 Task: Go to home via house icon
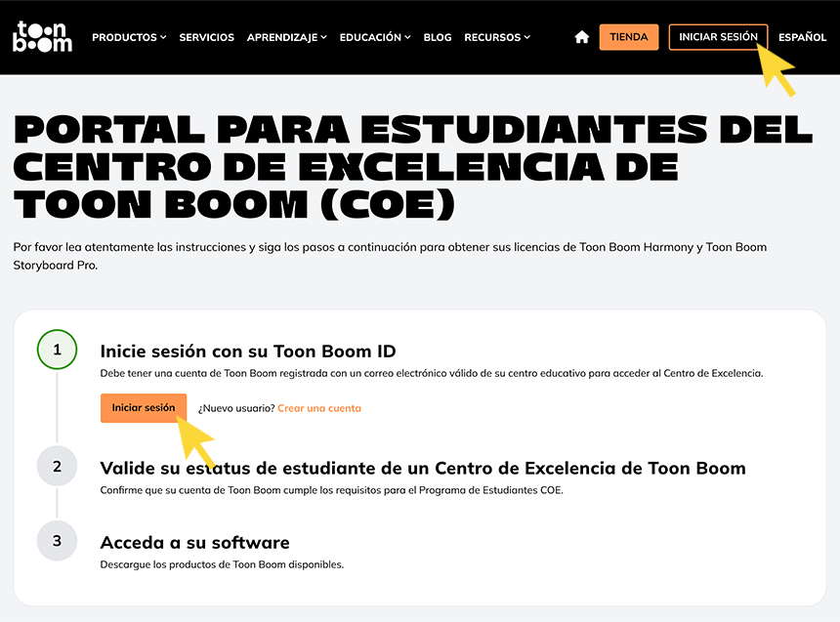coord(582,37)
